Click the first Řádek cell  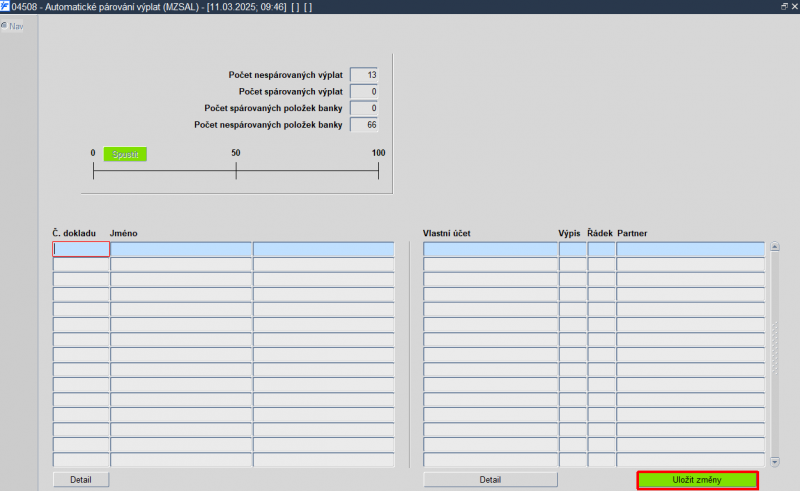coord(601,249)
